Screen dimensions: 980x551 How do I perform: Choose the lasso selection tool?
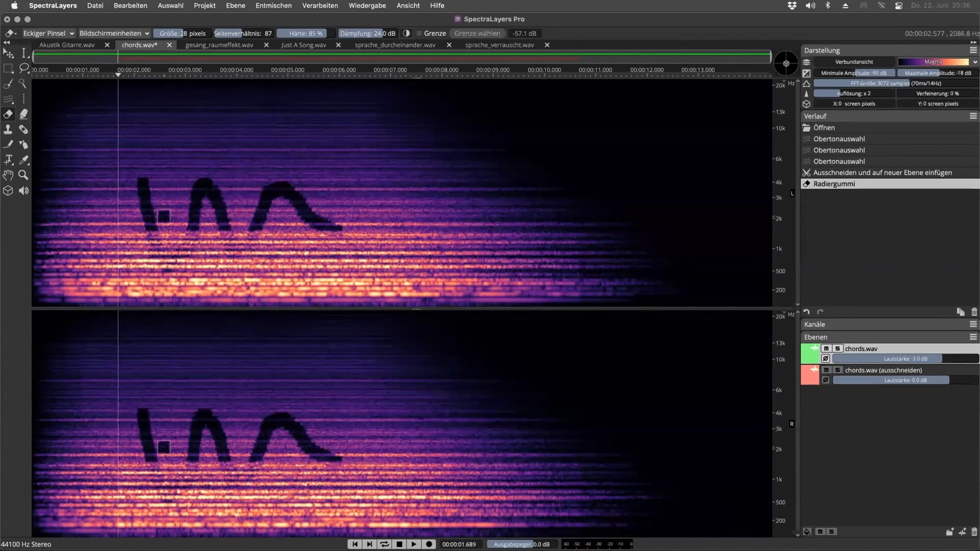pyautogui.click(x=23, y=68)
